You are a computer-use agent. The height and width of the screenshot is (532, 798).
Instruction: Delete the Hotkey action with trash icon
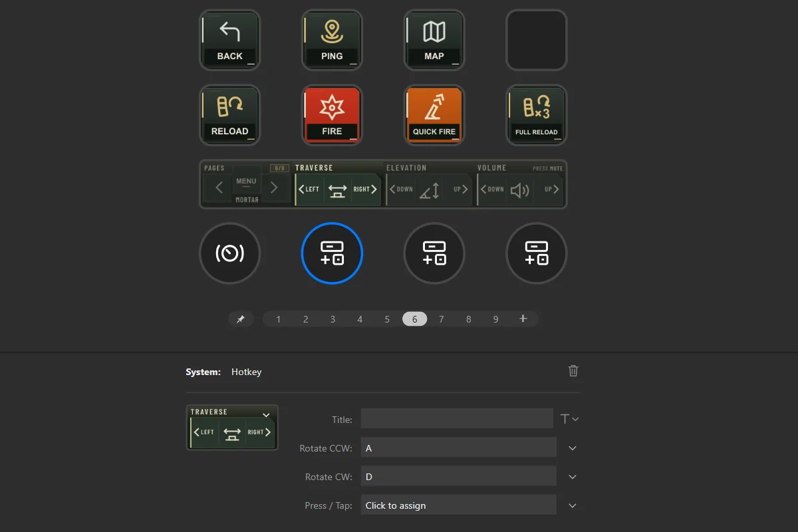573,371
